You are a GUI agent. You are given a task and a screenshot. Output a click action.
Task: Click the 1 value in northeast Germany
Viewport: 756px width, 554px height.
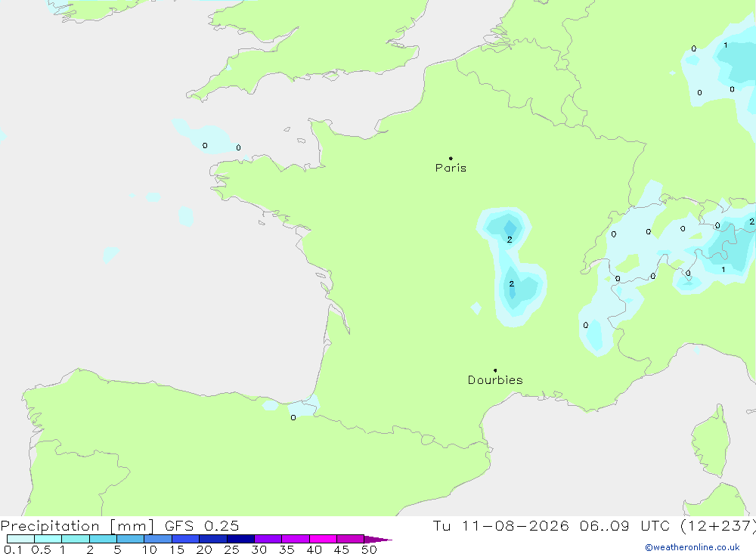(x=726, y=45)
